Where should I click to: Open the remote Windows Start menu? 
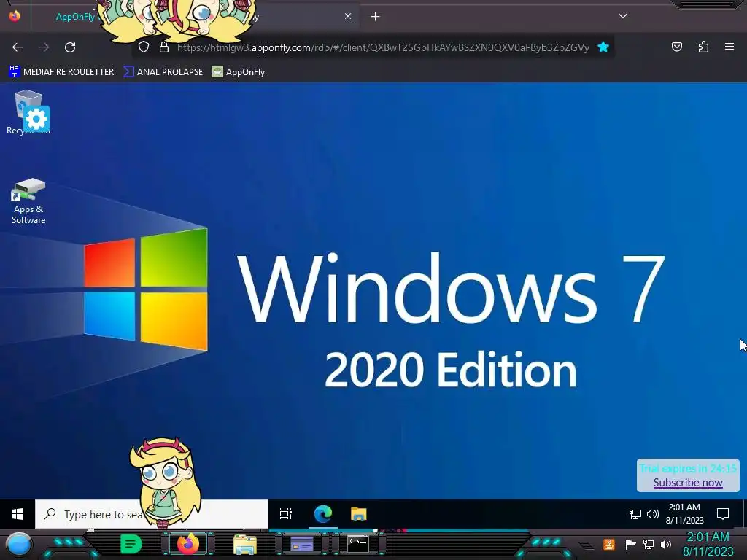[18, 514]
